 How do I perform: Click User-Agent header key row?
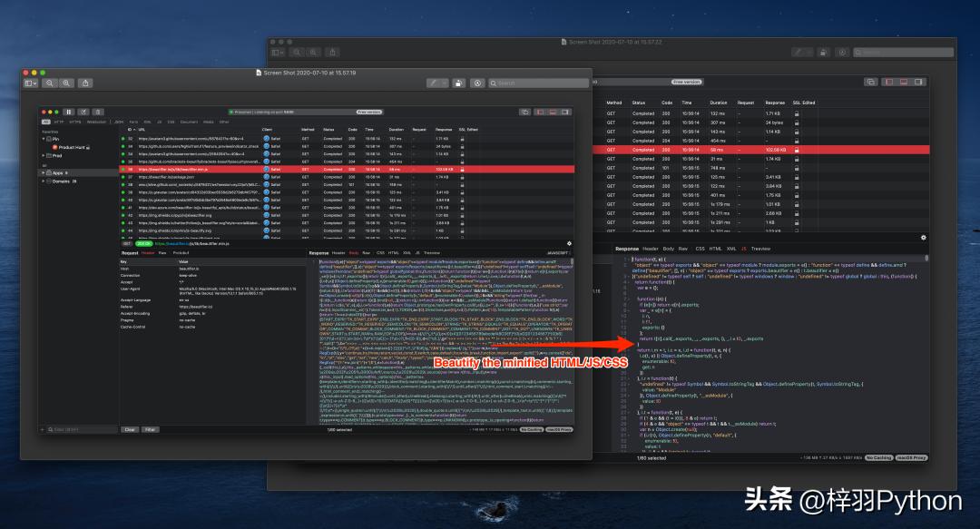click(212, 290)
